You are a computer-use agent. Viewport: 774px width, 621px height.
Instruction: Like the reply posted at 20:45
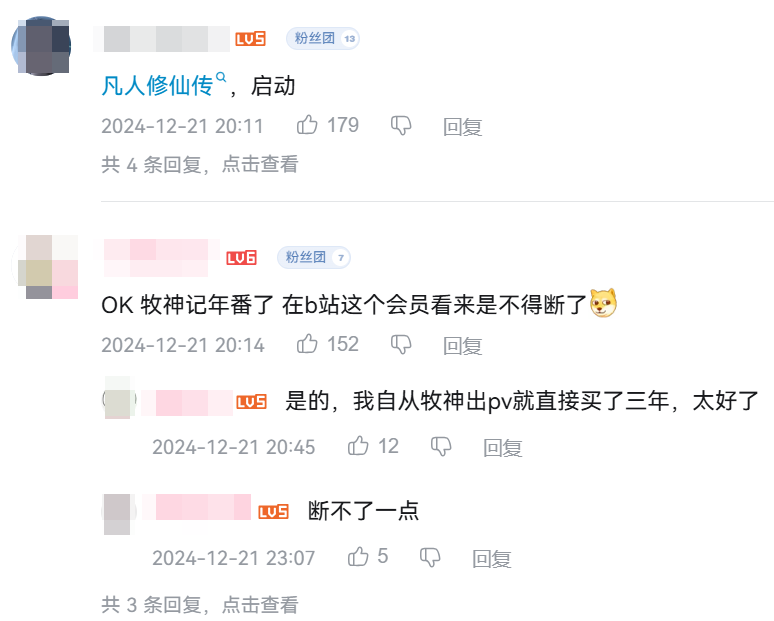tap(358, 446)
